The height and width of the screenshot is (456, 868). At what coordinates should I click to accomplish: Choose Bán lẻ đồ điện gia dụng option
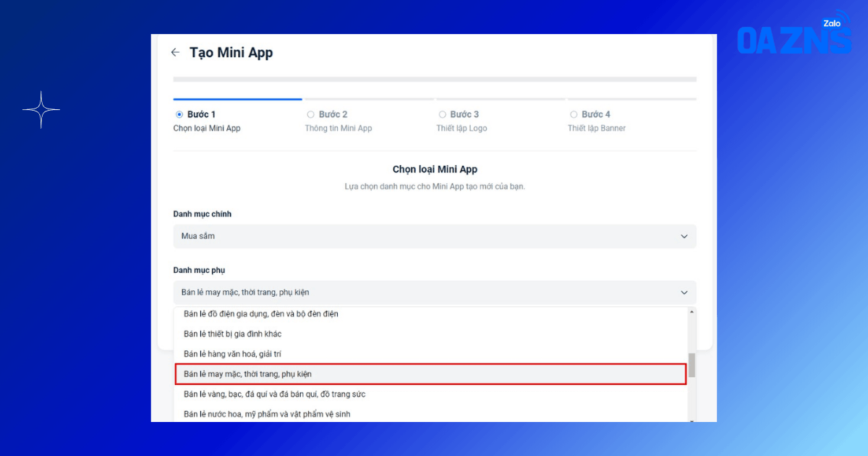click(430, 314)
